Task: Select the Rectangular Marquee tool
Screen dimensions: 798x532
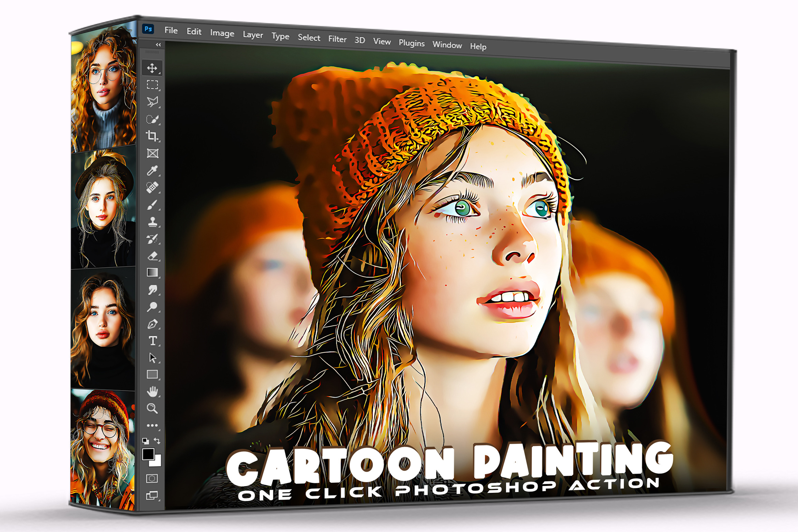Action: pyautogui.click(x=152, y=85)
